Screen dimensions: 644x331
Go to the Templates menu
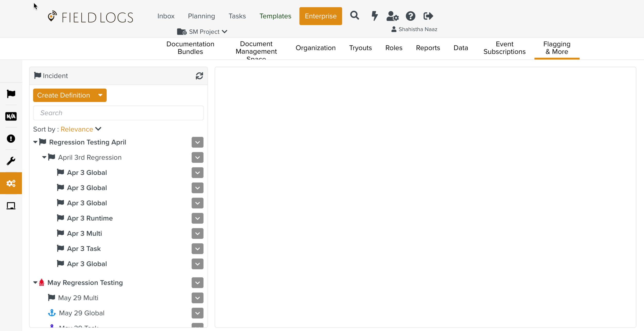click(275, 16)
